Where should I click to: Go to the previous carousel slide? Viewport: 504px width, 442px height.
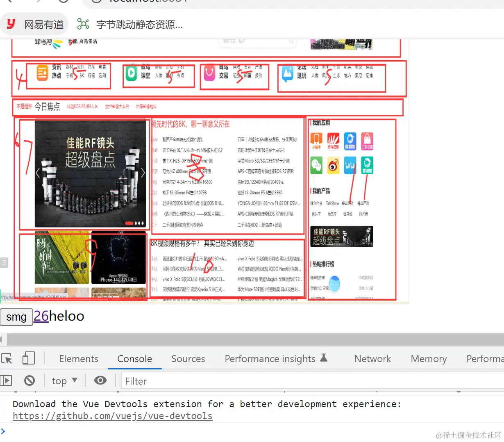[x=38, y=173]
